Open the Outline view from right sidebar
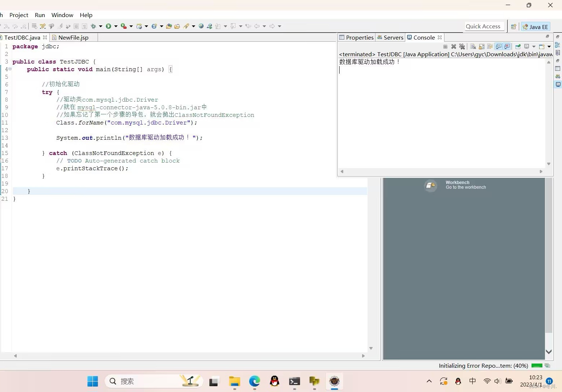Screen dimensions: 562x392 558,45
